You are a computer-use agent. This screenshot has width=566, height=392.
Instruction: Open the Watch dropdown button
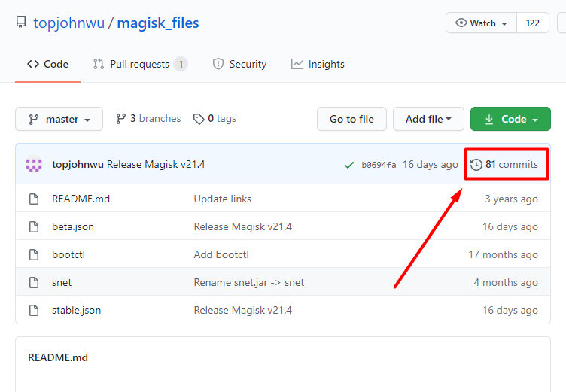(x=481, y=23)
